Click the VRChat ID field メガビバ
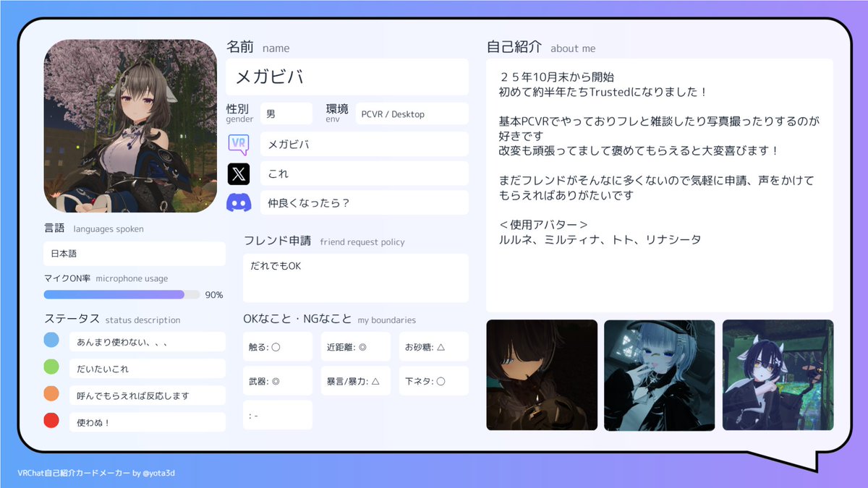 click(365, 144)
